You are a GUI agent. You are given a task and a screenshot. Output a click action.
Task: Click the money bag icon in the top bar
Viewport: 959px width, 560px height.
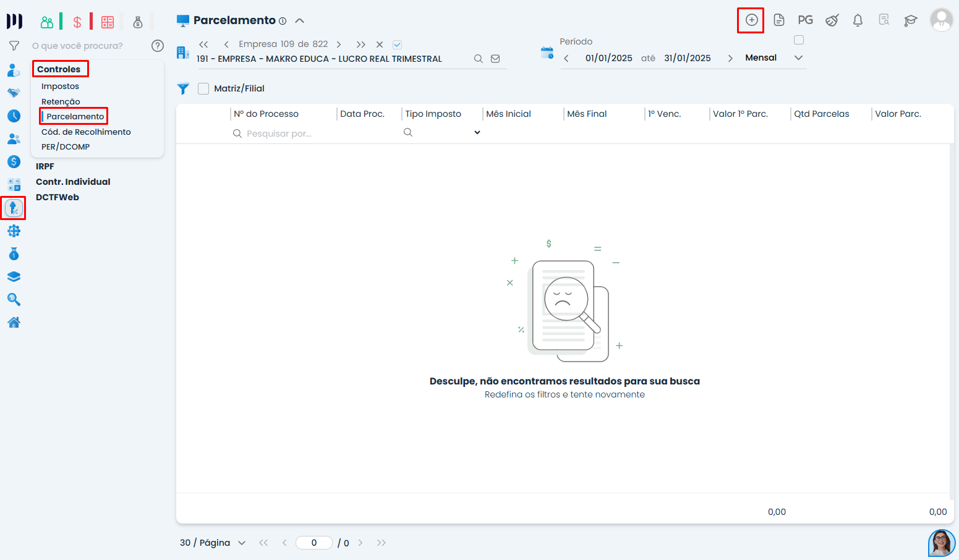138,22
